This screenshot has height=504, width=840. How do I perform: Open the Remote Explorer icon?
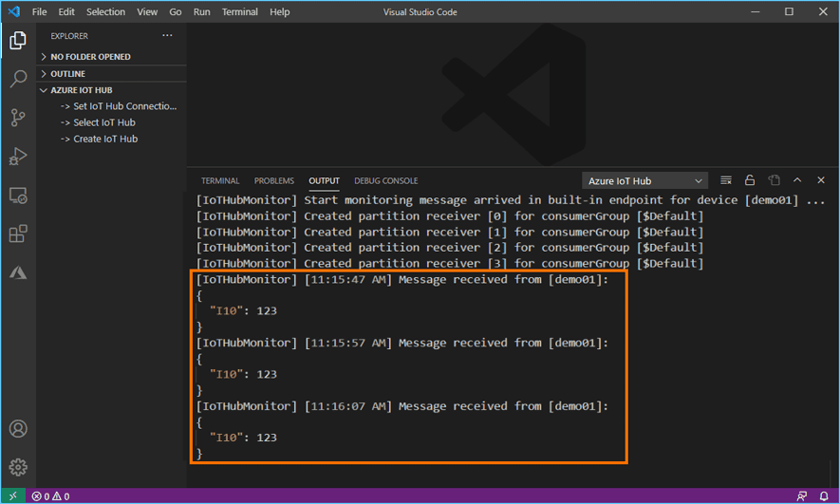18,196
